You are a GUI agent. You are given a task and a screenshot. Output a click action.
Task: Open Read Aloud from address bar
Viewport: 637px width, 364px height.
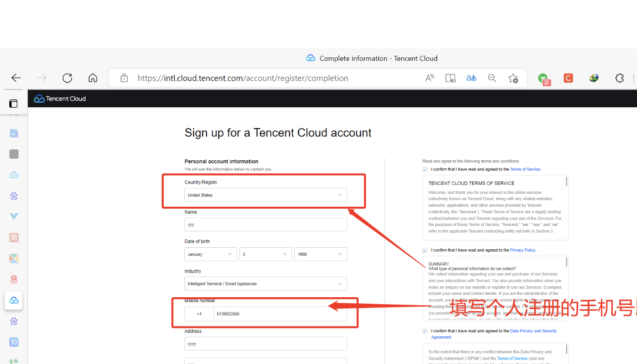(x=429, y=78)
